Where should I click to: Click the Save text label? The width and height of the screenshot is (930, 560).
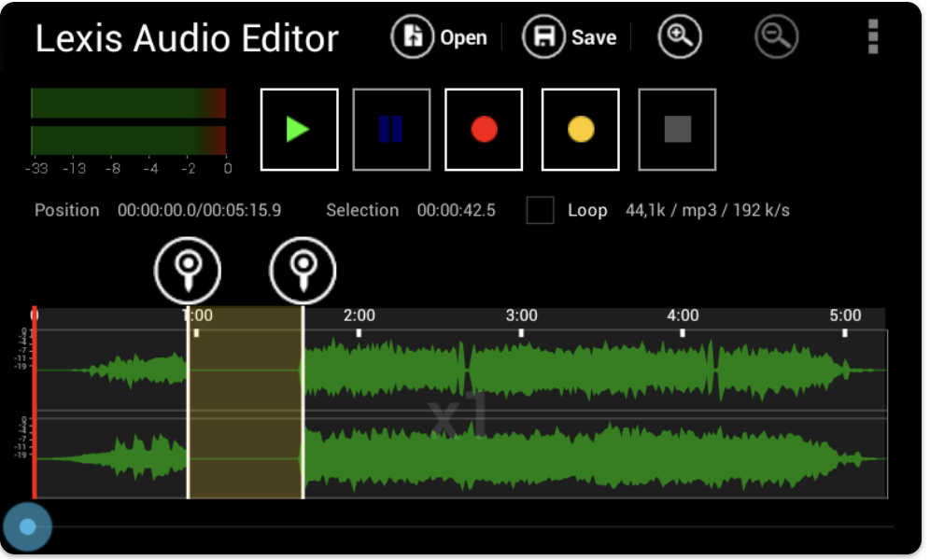[x=594, y=38]
